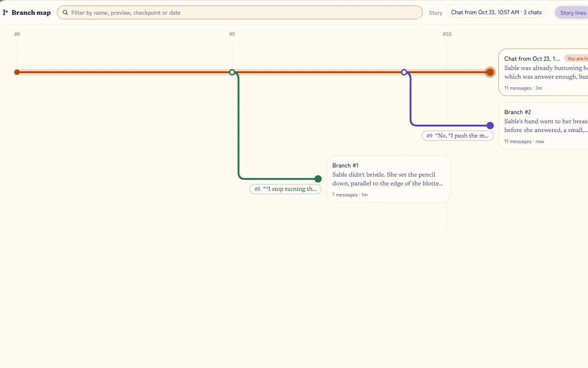Click the #5 axis label
Viewport: 588px width, 368px height.
(232, 34)
